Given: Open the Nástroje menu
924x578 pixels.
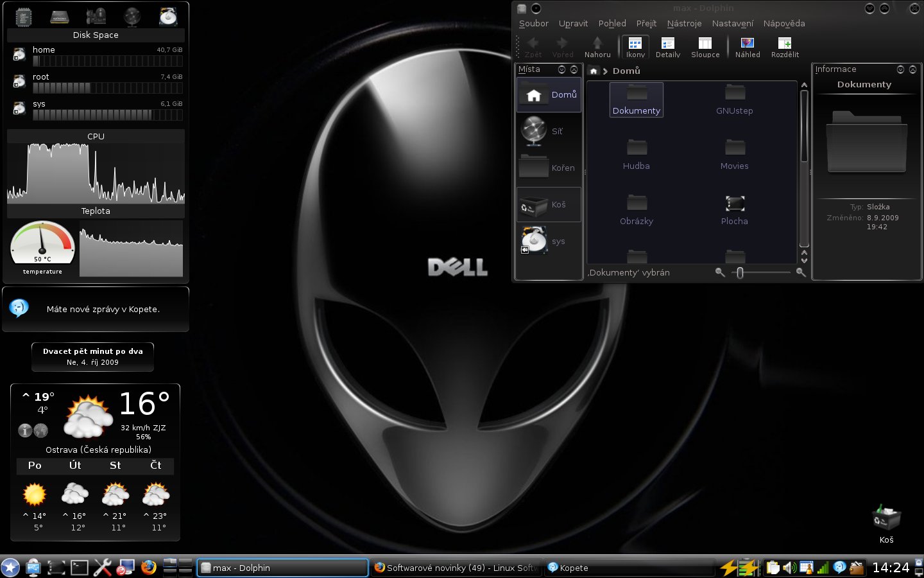Looking at the screenshot, I should 684,23.
